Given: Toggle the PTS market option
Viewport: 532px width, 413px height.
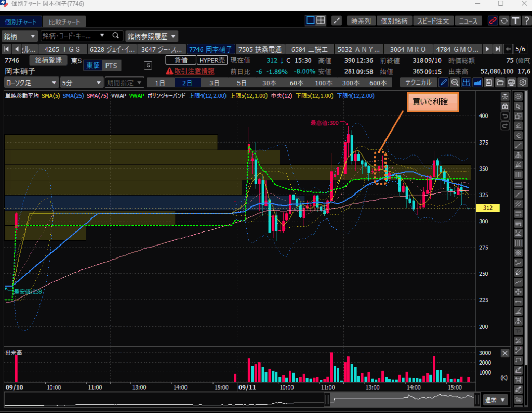Looking at the screenshot, I should pos(110,66).
